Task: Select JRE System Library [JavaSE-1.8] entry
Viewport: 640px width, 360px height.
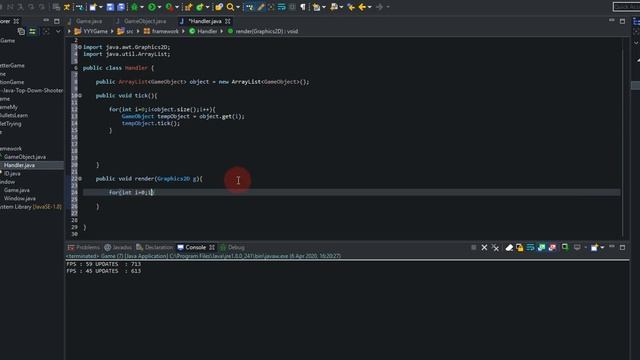Action: [31, 207]
